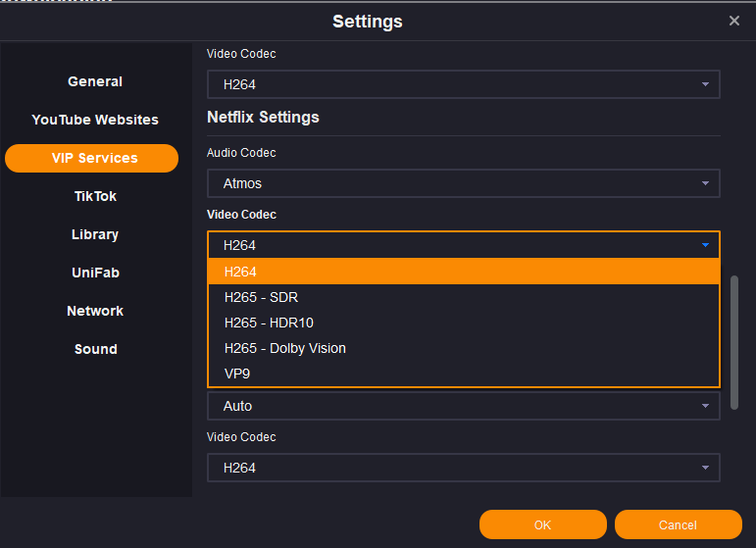The image size is (756, 548).
Task: Click the orange OK button
Action: click(x=542, y=524)
